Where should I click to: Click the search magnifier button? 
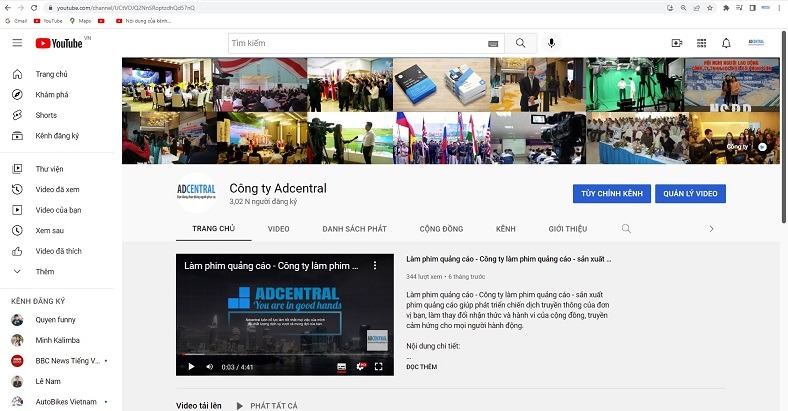coord(520,43)
